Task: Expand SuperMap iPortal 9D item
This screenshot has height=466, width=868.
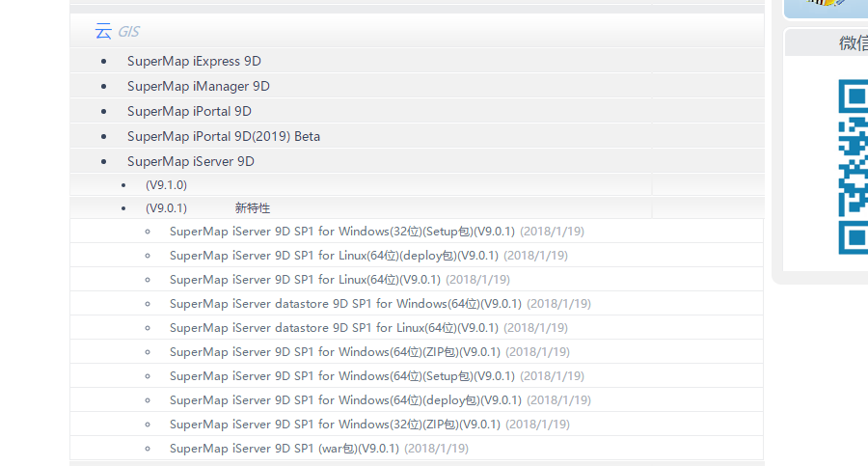Action: pos(189,111)
